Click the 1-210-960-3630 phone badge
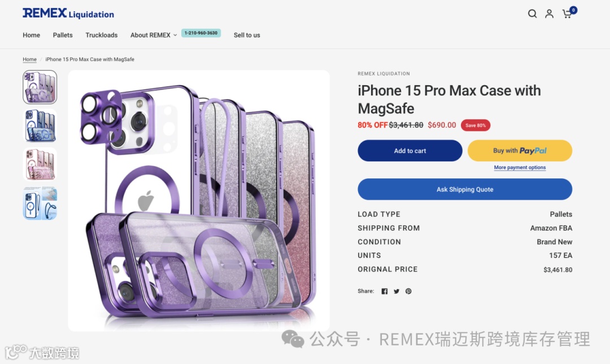The height and width of the screenshot is (364, 610). point(201,33)
